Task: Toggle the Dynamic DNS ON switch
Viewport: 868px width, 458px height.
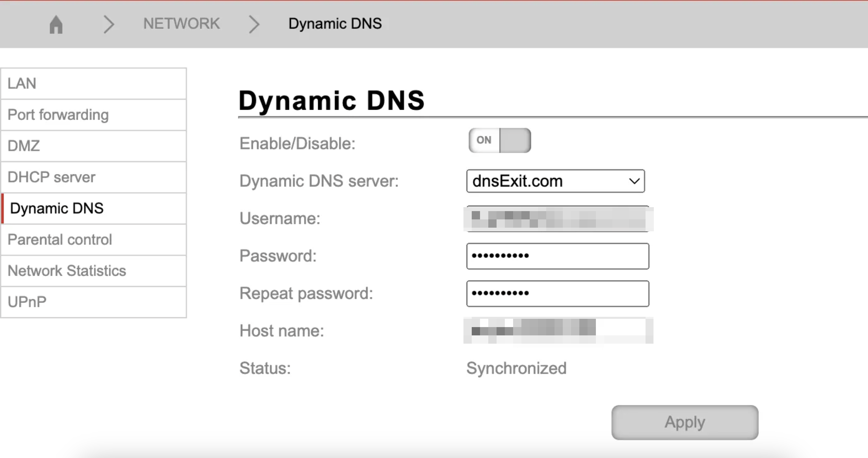Action: click(499, 140)
